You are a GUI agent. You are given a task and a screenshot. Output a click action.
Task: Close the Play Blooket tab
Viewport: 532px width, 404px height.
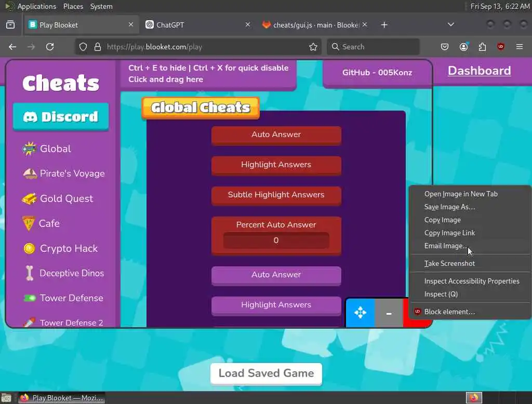click(131, 24)
